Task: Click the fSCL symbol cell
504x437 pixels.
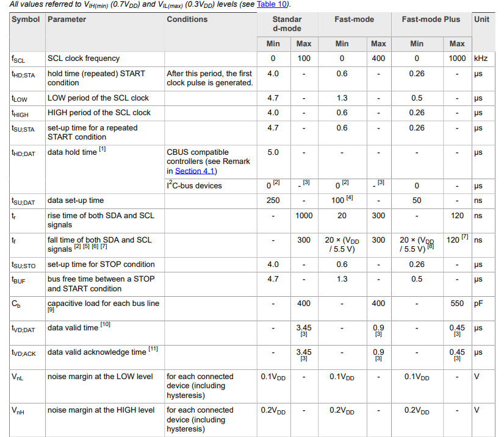Action: point(18,59)
